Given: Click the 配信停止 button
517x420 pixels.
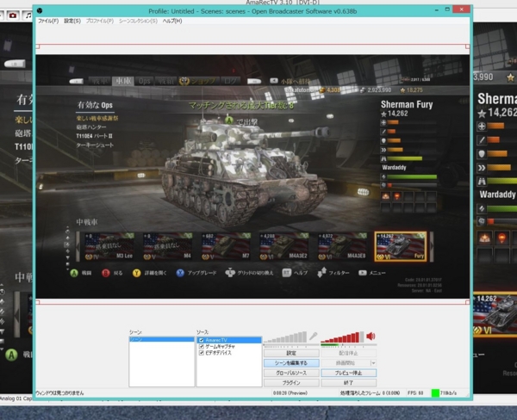Looking at the screenshot, I should pos(349,353).
